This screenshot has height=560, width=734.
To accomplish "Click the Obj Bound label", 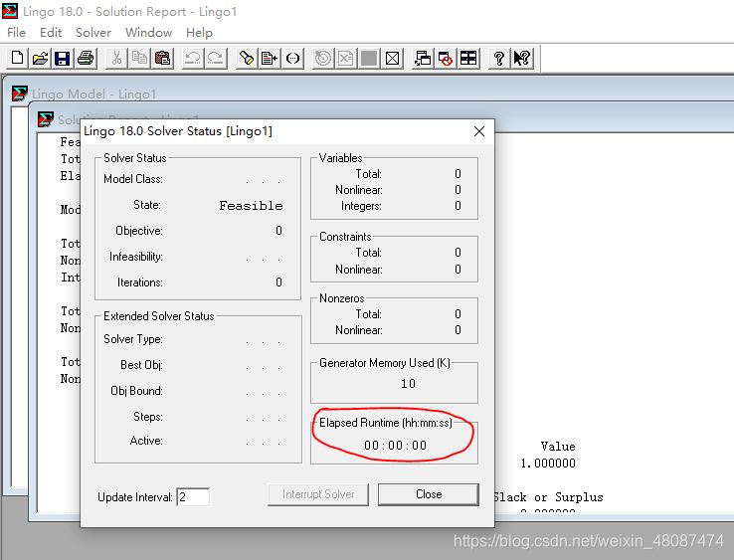I will tap(136, 391).
